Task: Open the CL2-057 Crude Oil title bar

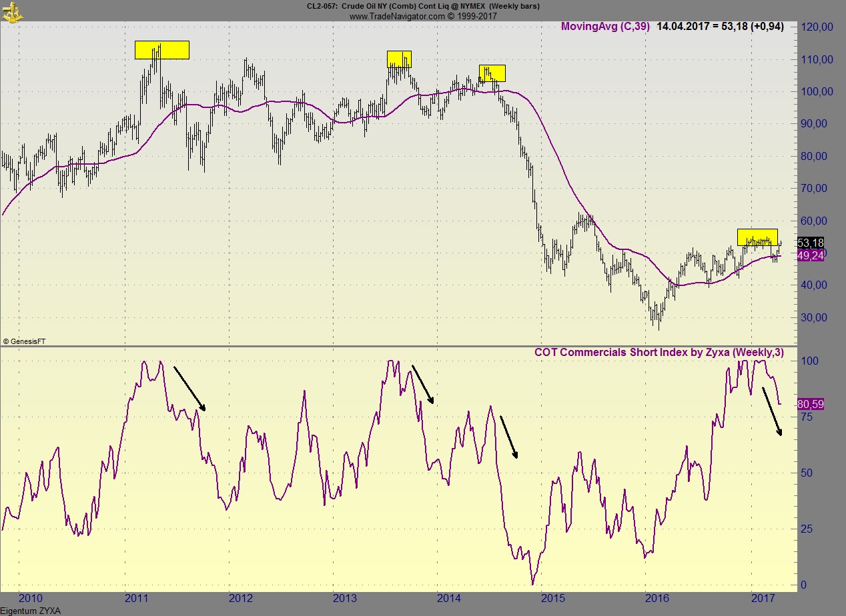Action: point(422,6)
